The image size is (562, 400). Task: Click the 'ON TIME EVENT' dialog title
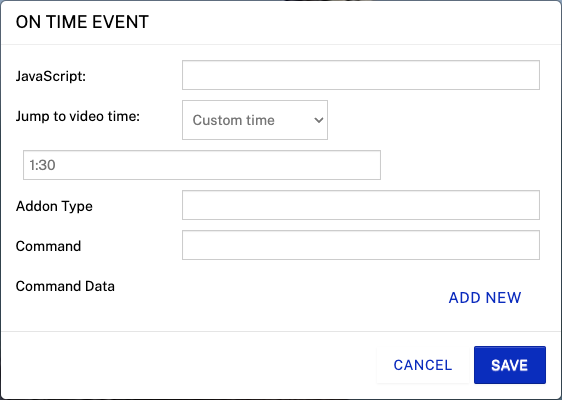tap(82, 22)
